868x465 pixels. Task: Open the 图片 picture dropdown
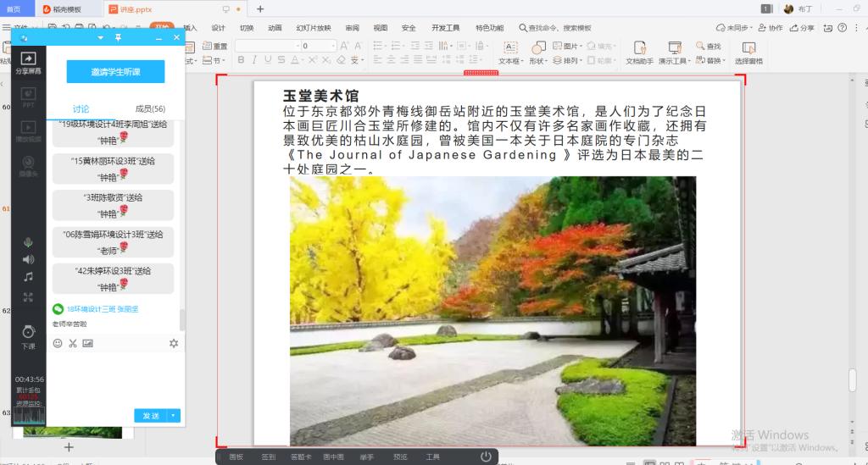pos(568,46)
